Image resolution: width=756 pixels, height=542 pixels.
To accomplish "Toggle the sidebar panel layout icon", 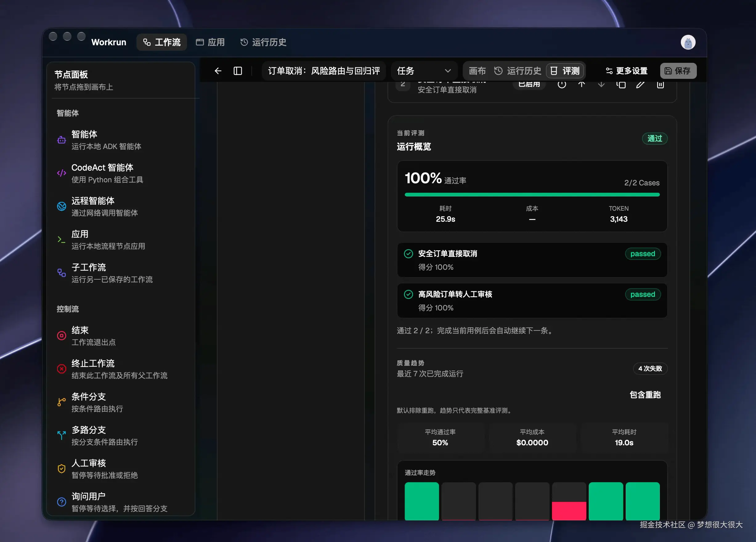I will 238,71.
